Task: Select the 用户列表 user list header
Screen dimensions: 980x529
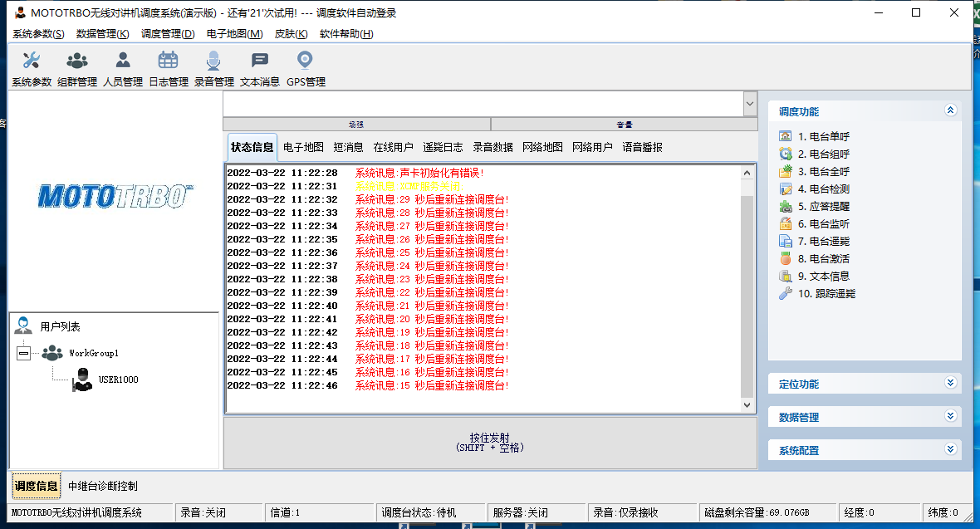Action: [60, 326]
